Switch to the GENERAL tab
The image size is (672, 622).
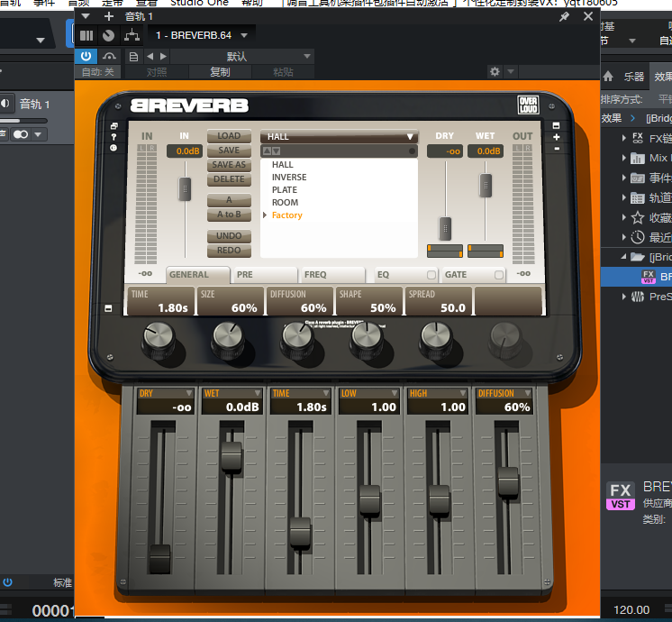pyautogui.click(x=197, y=275)
